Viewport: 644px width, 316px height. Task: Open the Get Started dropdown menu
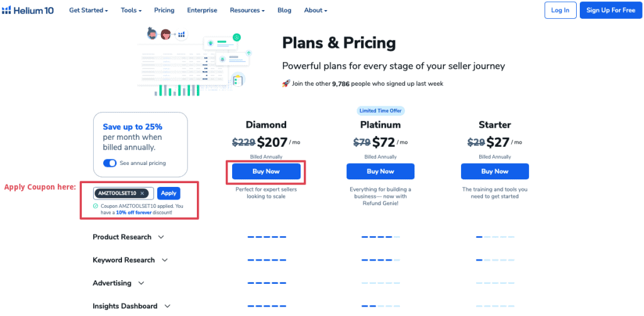tap(88, 10)
